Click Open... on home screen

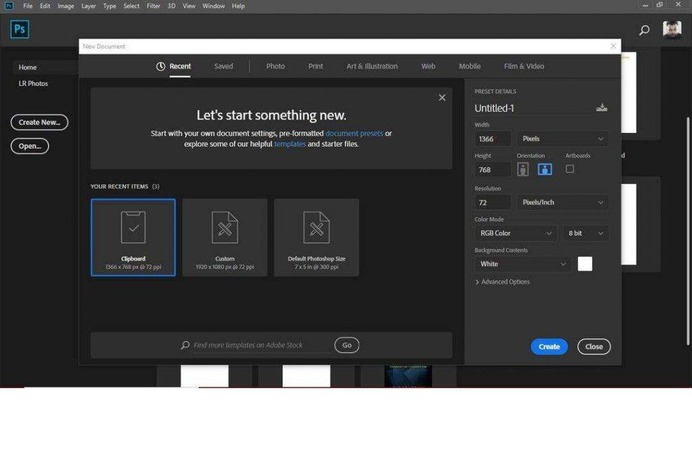click(30, 146)
